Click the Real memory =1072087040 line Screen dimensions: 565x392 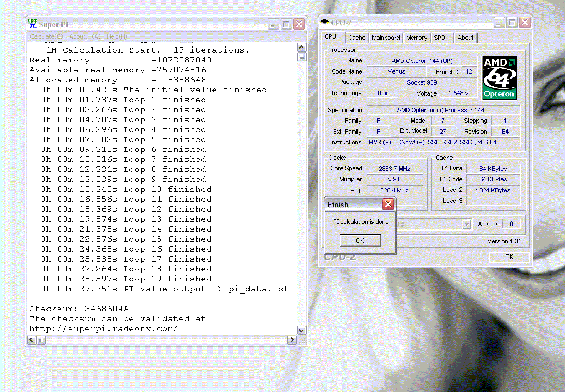(120, 60)
